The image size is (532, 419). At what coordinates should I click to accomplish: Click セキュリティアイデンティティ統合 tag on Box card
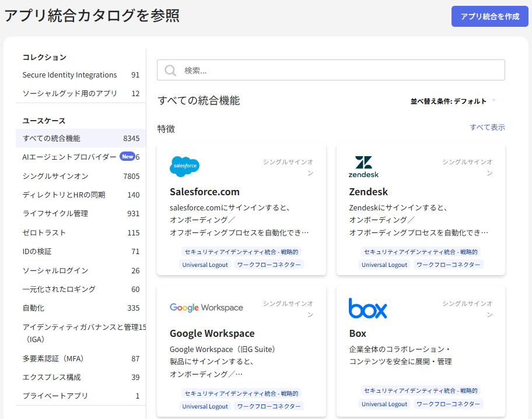(421, 390)
